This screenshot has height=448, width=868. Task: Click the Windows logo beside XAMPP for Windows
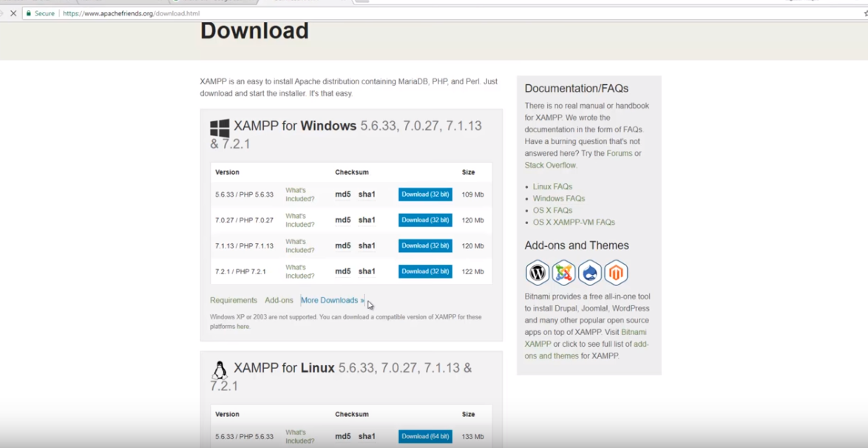220,129
